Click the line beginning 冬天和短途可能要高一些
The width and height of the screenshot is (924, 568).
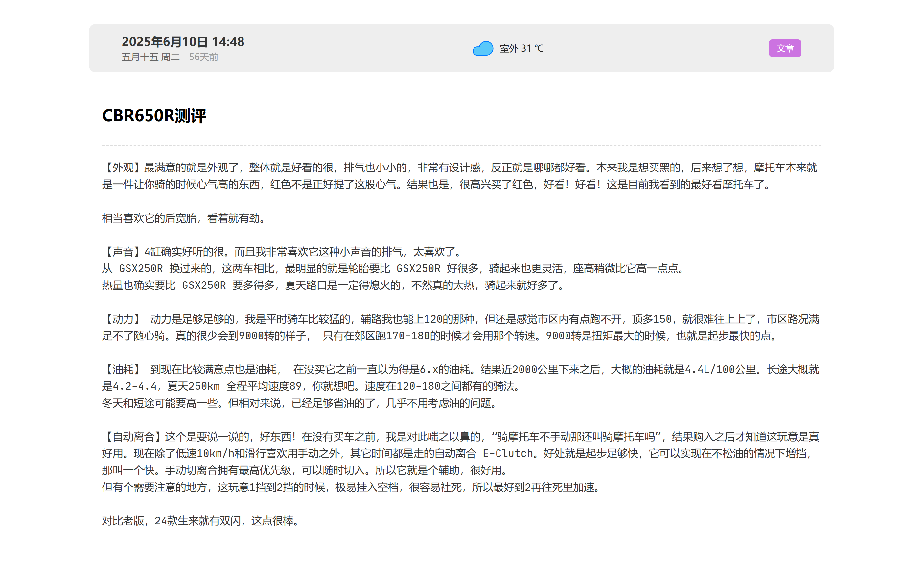click(x=300, y=403)
